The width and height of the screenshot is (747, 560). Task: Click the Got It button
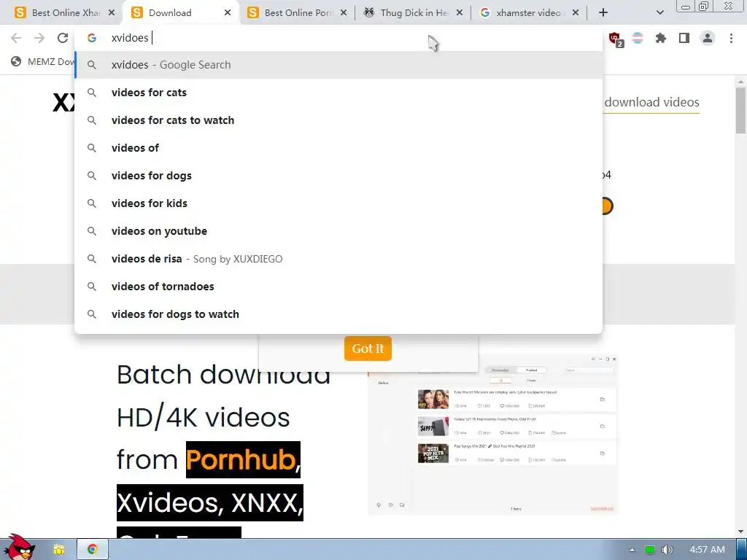(368, 349)
